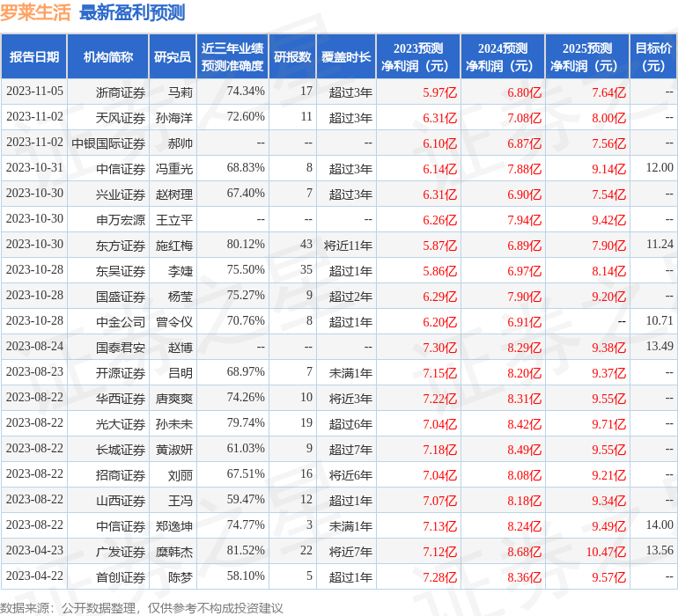Click researcher 唐爽爽
This screenshot has width=678, height=616.
pos(174,398)
